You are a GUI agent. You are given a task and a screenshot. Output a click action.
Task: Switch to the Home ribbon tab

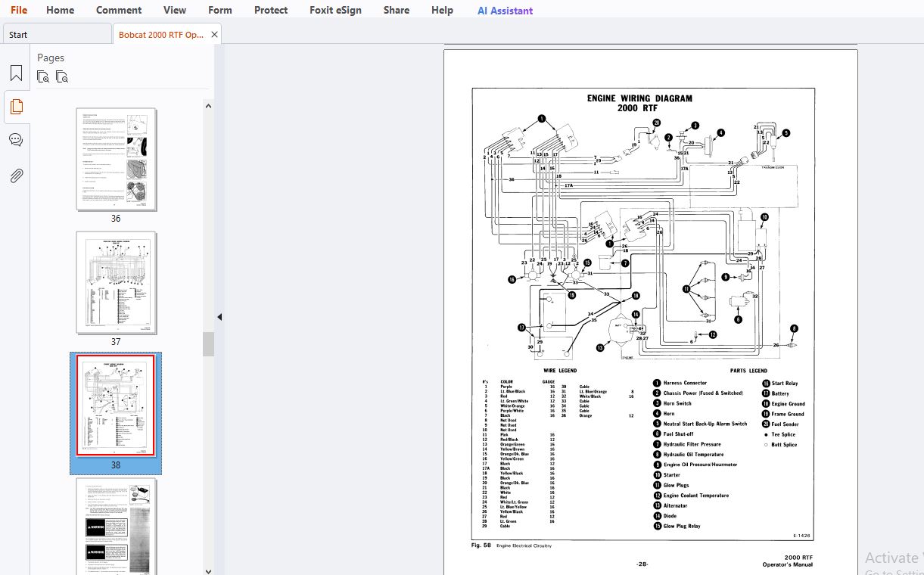(x=61, y=10)
